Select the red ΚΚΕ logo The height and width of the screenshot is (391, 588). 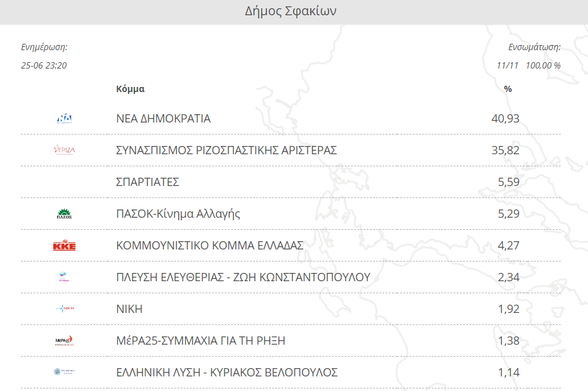64,245
